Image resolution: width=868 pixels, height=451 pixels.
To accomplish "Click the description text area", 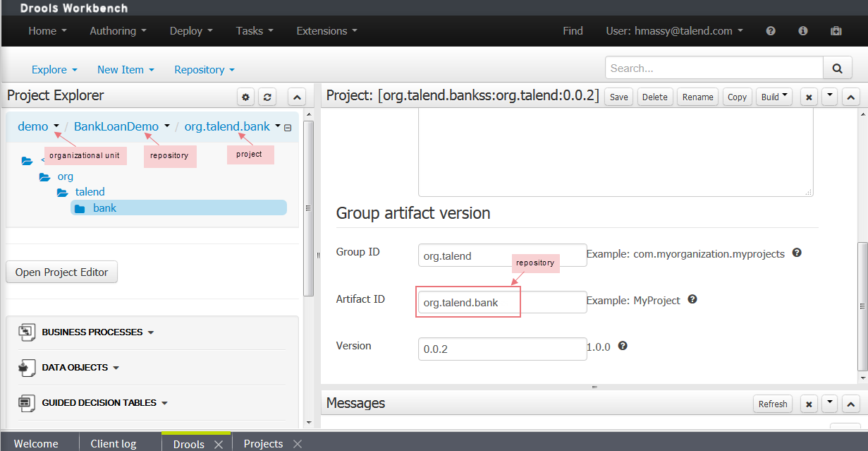I will (x=616, y=154).
